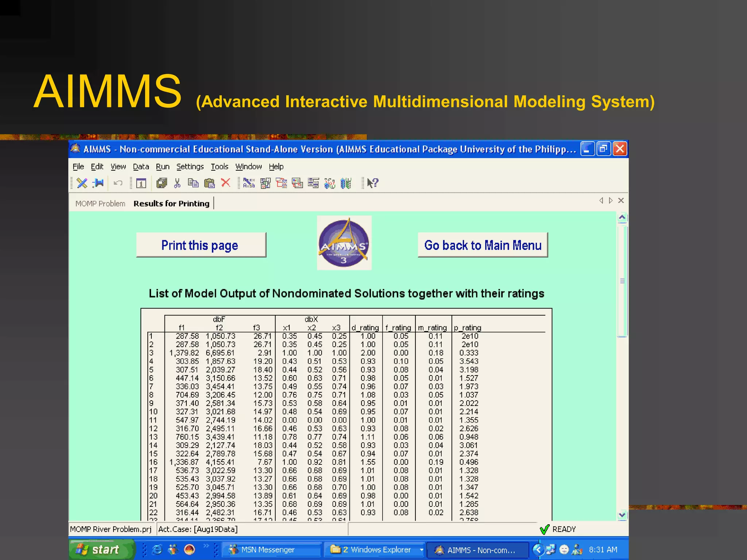
Task: Click the green READY checkmark status icon
Action: [x=545, y=529]
